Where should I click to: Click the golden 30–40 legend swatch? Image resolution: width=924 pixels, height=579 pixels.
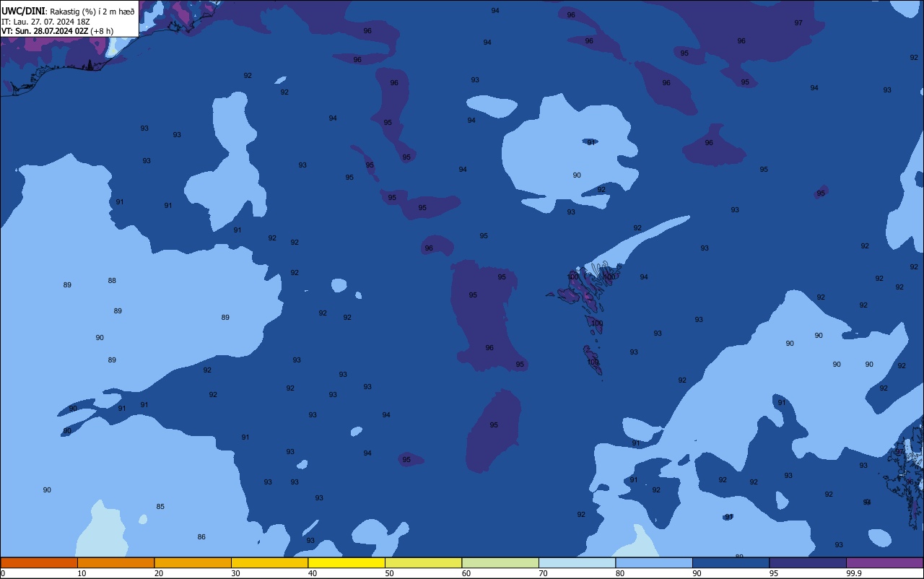269,562
